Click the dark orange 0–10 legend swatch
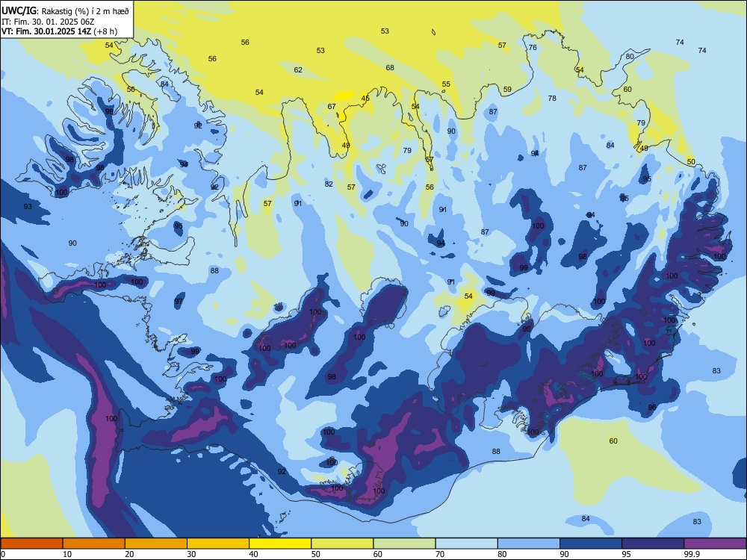Viewport: 747px width, 560px height. click(31, 544)
